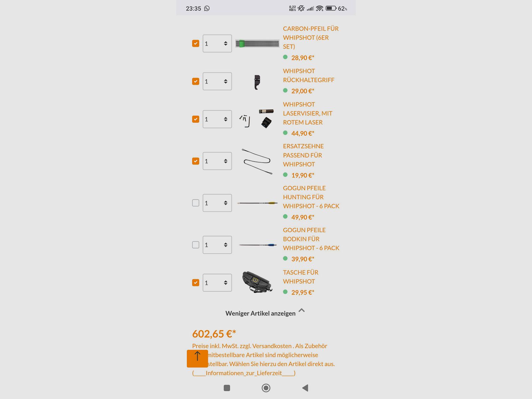The width and height of the screenshot is (532, 399).
Task: Tap the Android recent apps square icon
Action: pyautogui.click(x=227, y=388)
